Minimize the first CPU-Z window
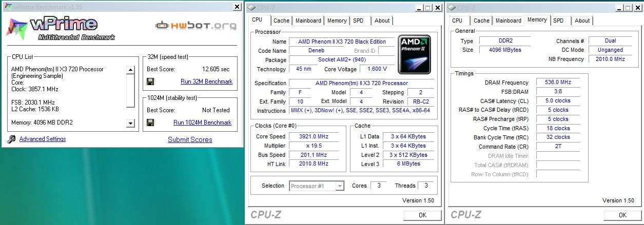The image size is (644, 225). point(419,8)
